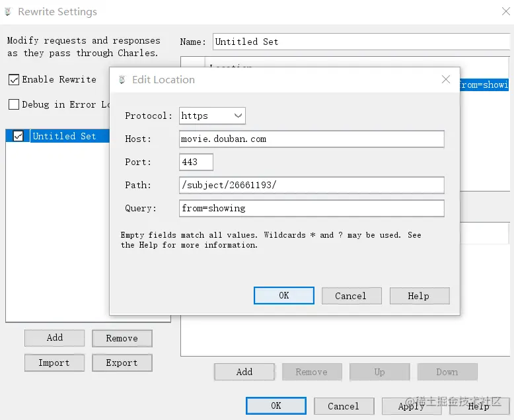Click Add button under the sets list

pyautogui.click(x=54, y=337)
